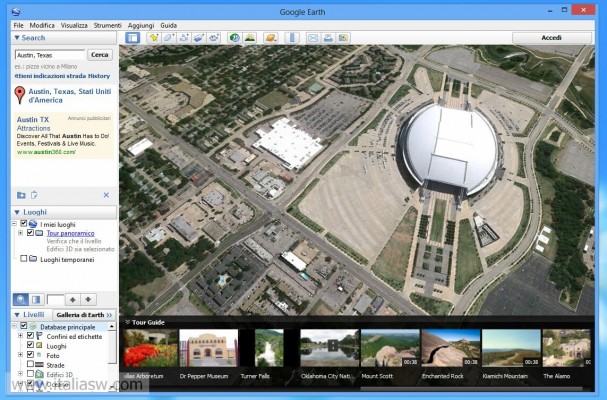
Task: Open the Visualizza menu
Action: [x=74, y=25]
